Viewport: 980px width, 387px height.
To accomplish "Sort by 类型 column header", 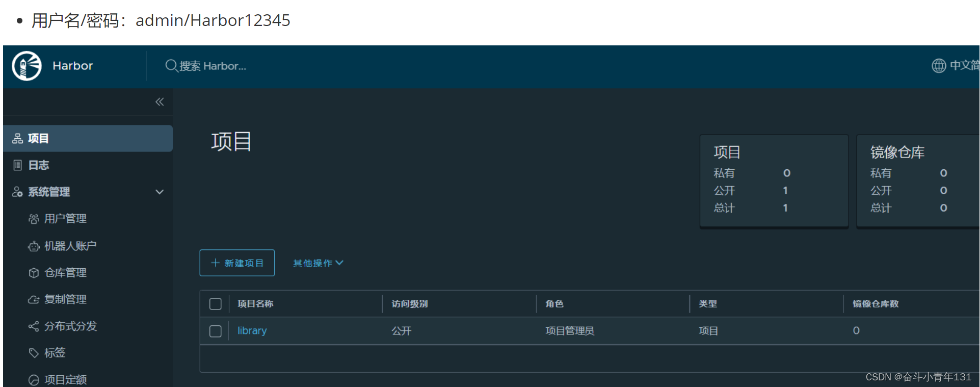I will (708, 304).
